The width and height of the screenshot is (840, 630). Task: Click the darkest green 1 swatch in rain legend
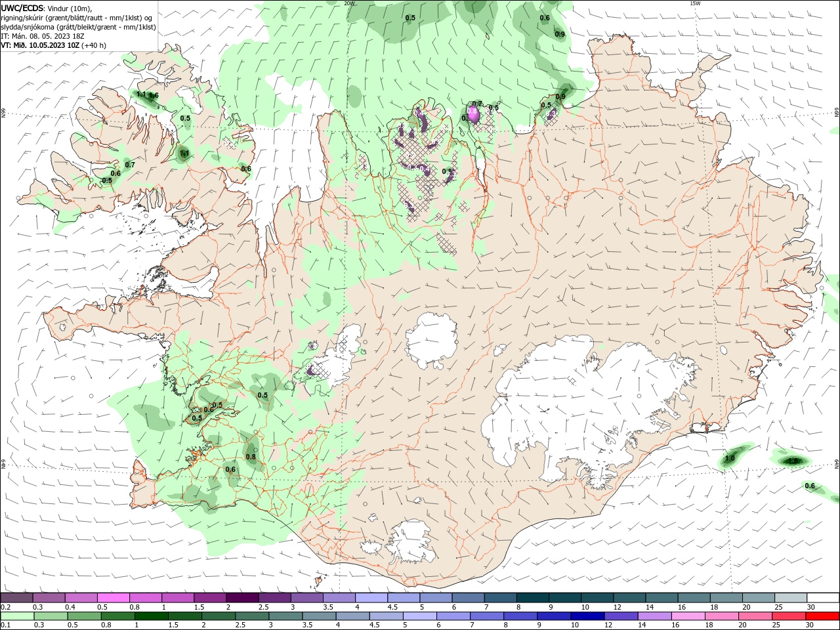tap(151, 616)
